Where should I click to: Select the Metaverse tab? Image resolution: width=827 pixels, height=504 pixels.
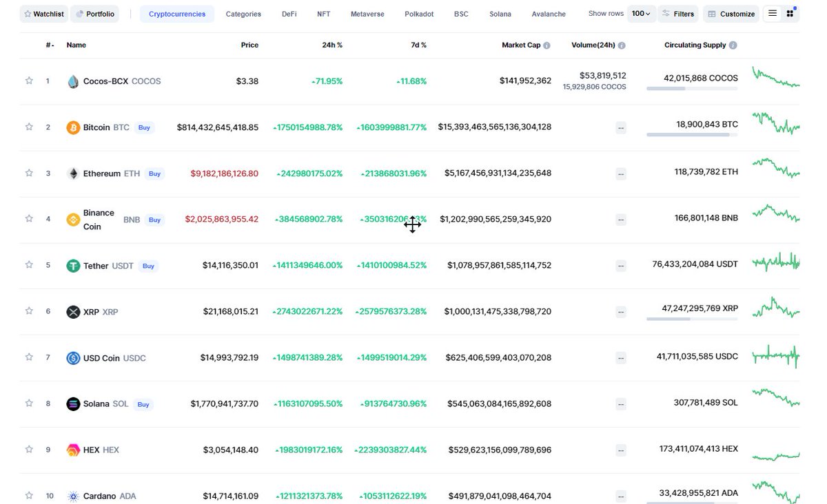pos(367,14)
